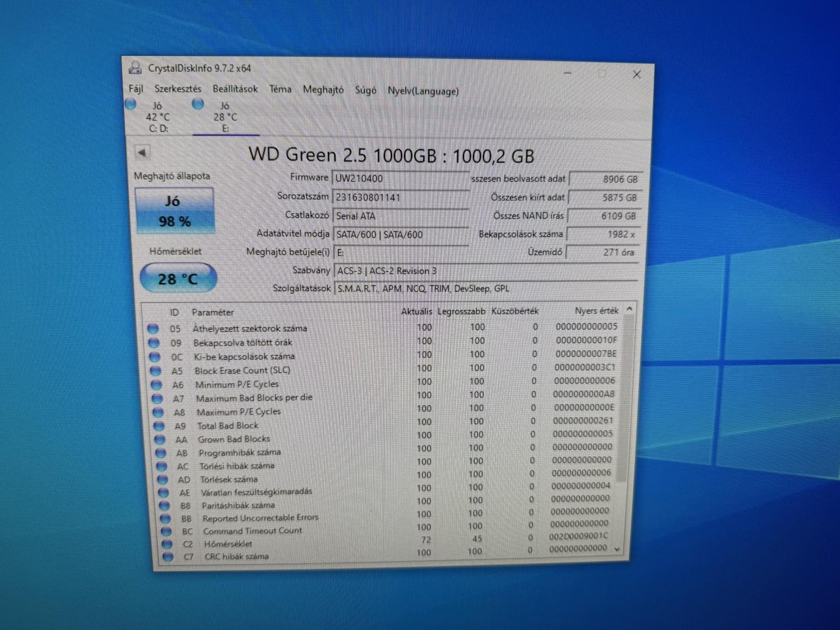Minimize the CrystalDiskInfo window

(x=568, y=73)
